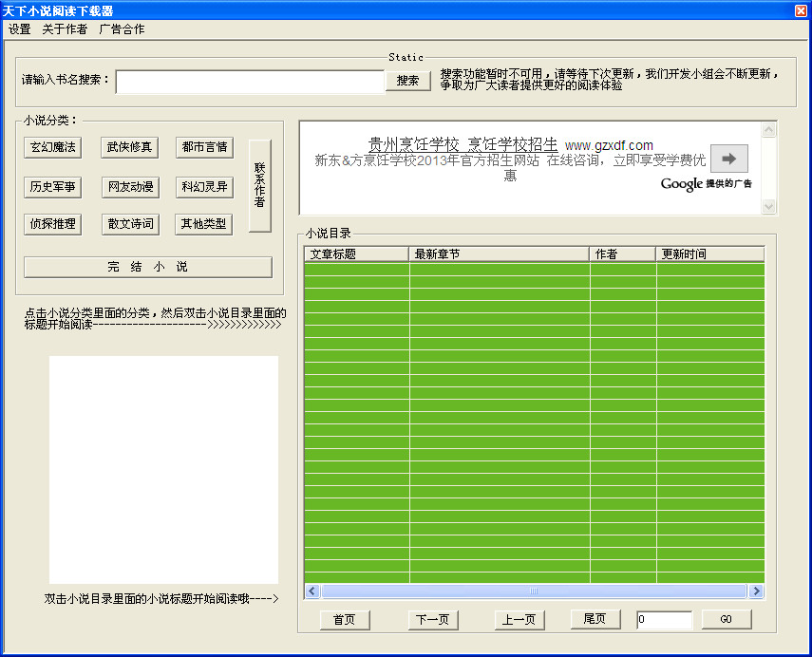
Task: Click the 完结小说 button
Action: (x=147, y=267)
